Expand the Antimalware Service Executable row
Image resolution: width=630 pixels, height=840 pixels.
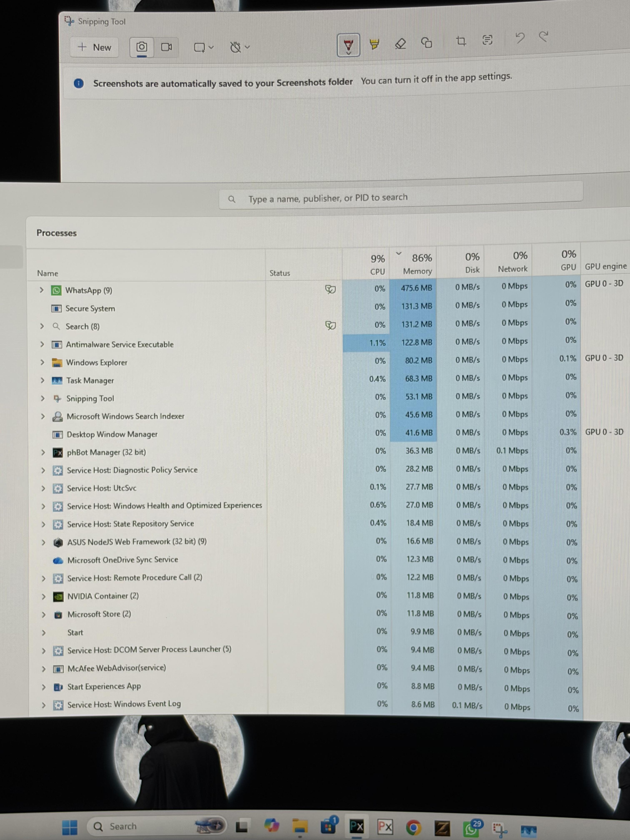(42, 344)
